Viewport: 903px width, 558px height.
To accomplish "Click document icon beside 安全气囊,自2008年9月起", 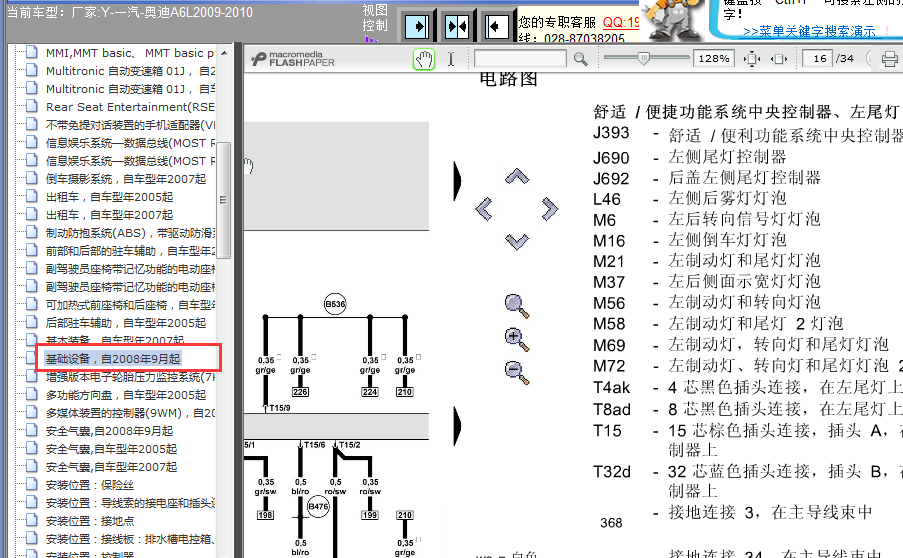I will pyautogui.click(x=32, y=431).
